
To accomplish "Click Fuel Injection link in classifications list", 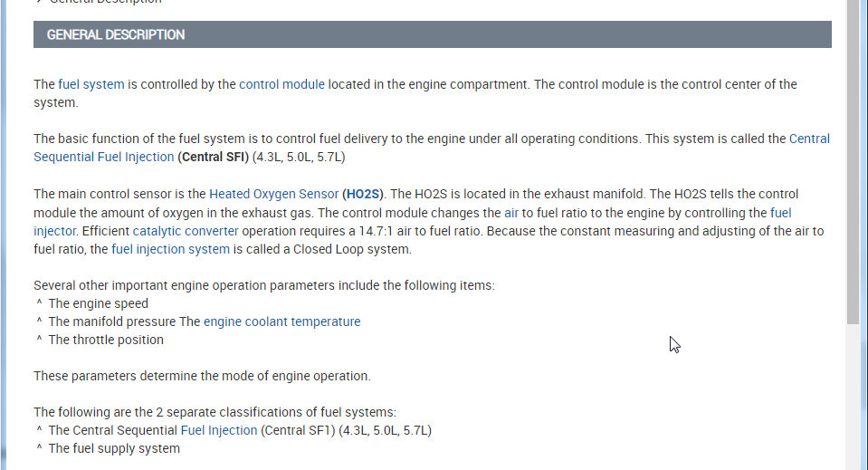I will coord(219,430).
